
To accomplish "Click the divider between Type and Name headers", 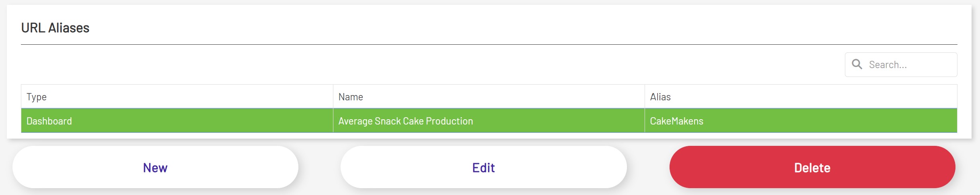I will (x=333, y=97).
